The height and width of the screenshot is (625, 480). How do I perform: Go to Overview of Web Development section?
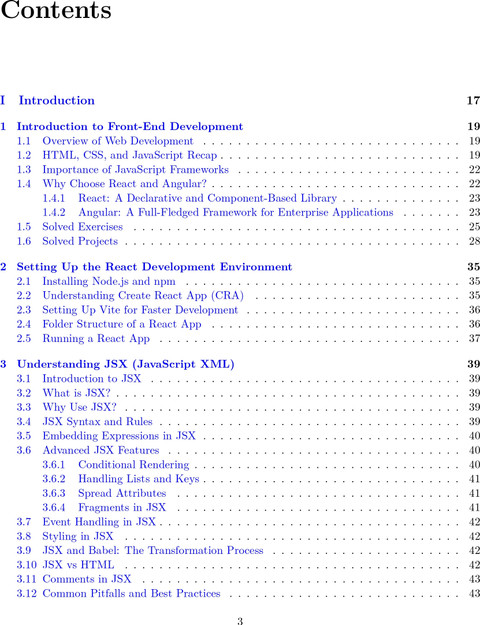[x=118, y=141]
